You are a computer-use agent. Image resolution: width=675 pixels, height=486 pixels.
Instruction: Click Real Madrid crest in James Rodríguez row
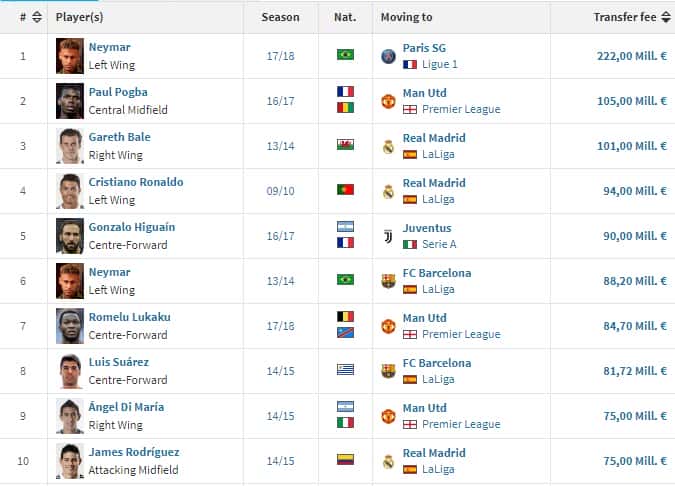coord(388,461)
